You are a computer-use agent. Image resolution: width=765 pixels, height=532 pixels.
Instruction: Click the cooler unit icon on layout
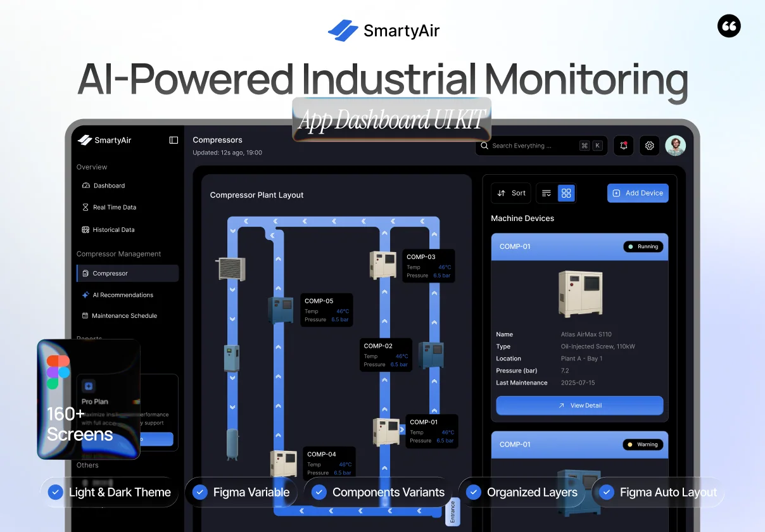pyautogui.click(x=231, y=269)
